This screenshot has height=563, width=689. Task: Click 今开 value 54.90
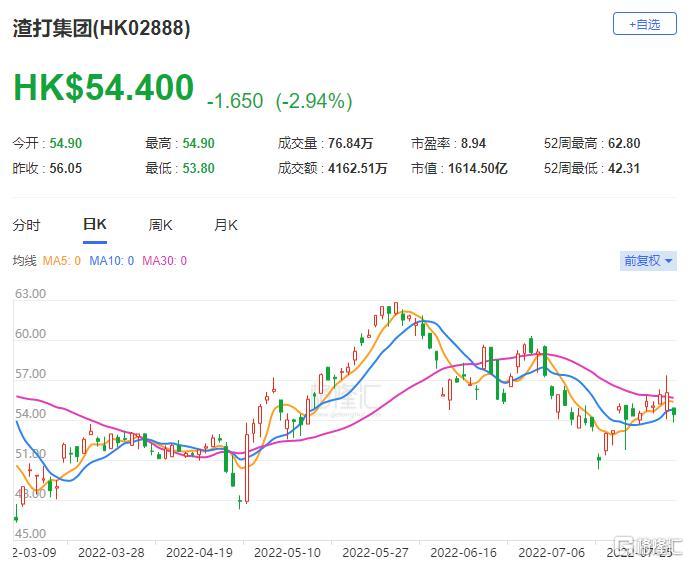(x=66, y=143)
